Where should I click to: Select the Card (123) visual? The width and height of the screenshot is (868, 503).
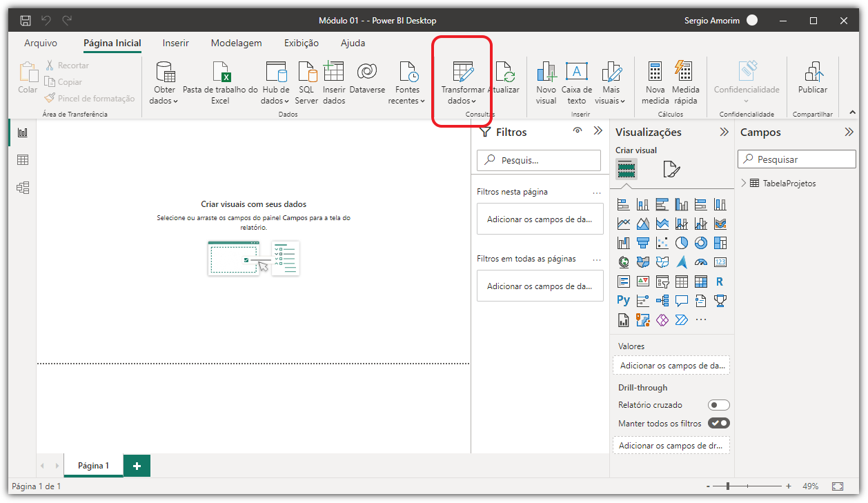(720, 262)
